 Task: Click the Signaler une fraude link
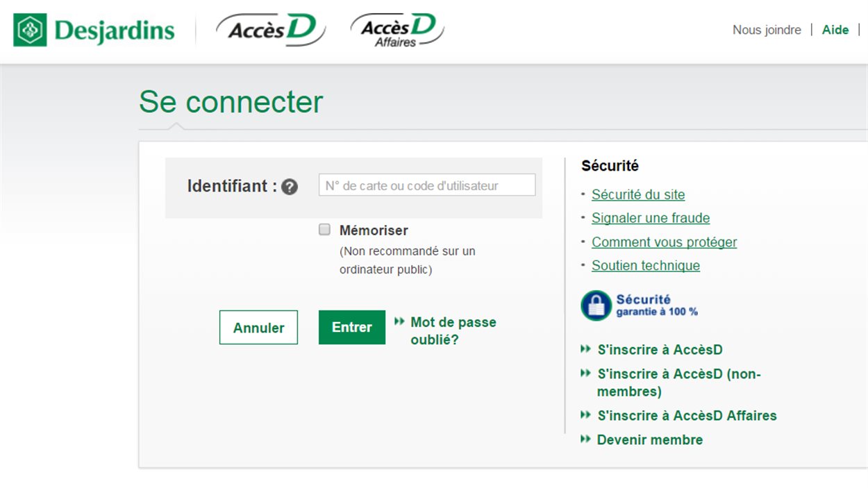(651, 218)
